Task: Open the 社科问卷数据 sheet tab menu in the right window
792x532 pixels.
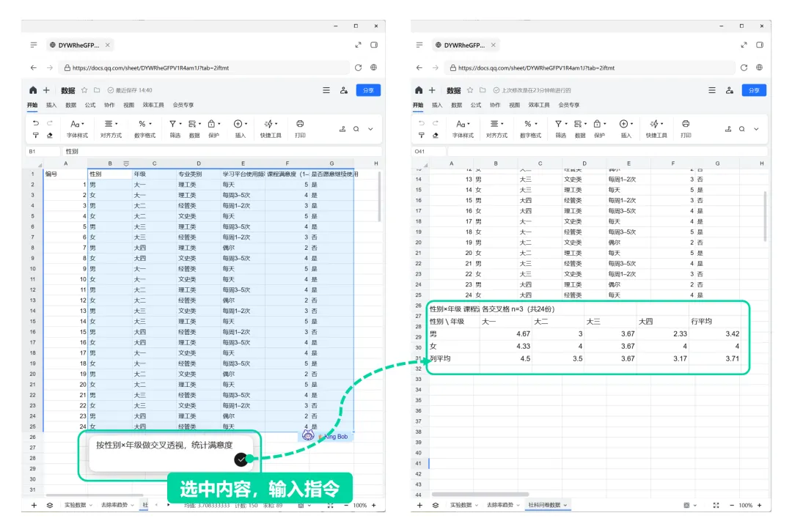Action: 565,505
